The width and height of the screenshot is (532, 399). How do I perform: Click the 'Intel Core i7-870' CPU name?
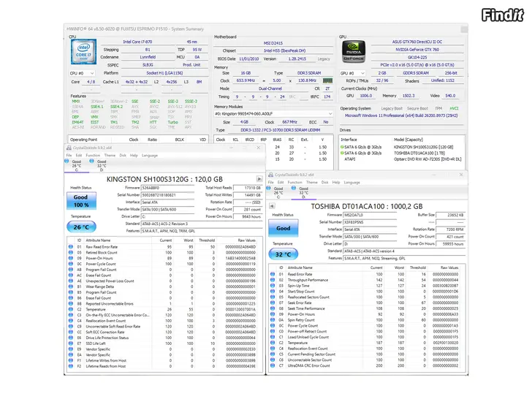[137, 42]
